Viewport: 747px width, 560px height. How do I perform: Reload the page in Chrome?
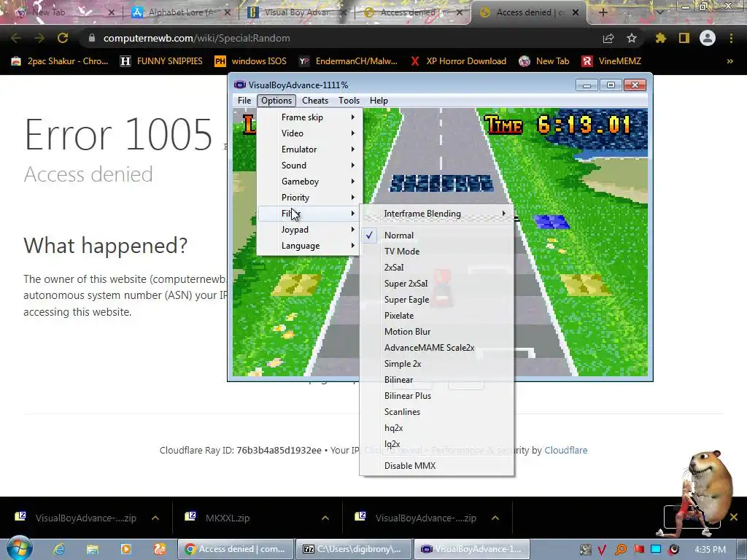[x=63, y=38]
